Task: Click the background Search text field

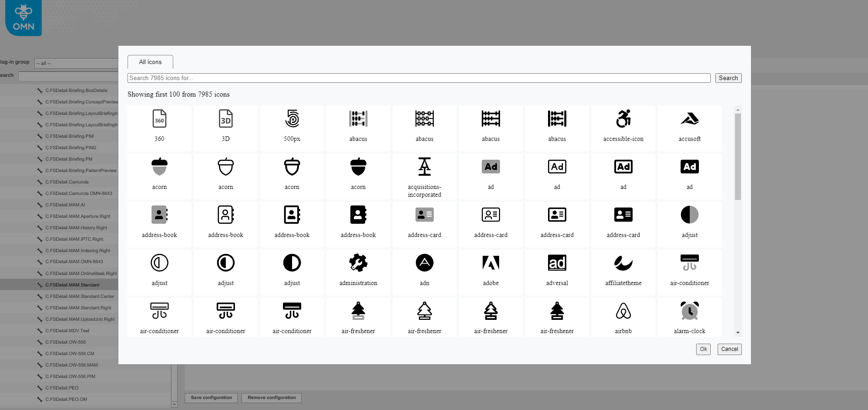Action: (68, 76)
